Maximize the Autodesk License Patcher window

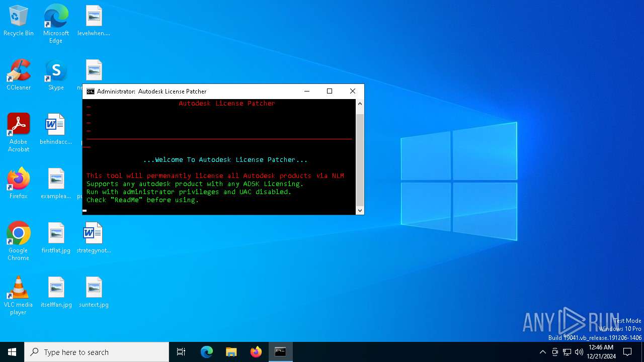coord(330,92)
